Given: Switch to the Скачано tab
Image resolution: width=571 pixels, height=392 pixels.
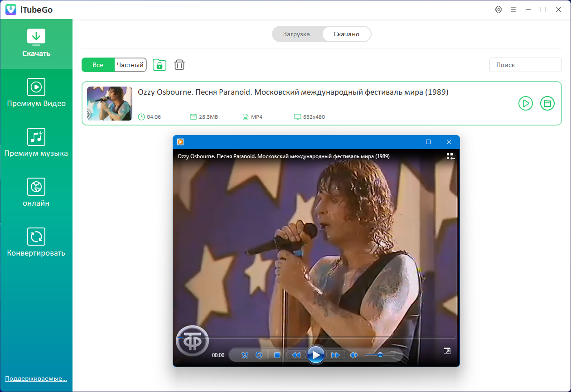Looking at the screenshot, I should [x=347, y=34].
